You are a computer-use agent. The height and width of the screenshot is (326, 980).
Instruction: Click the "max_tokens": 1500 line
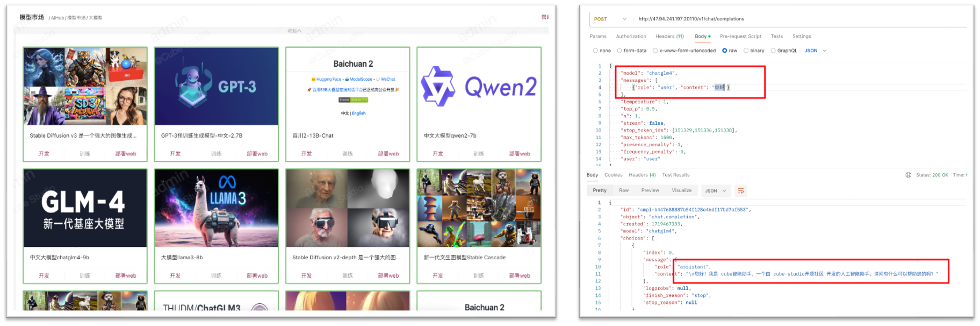pyautogui.click(x=647, y=137)
